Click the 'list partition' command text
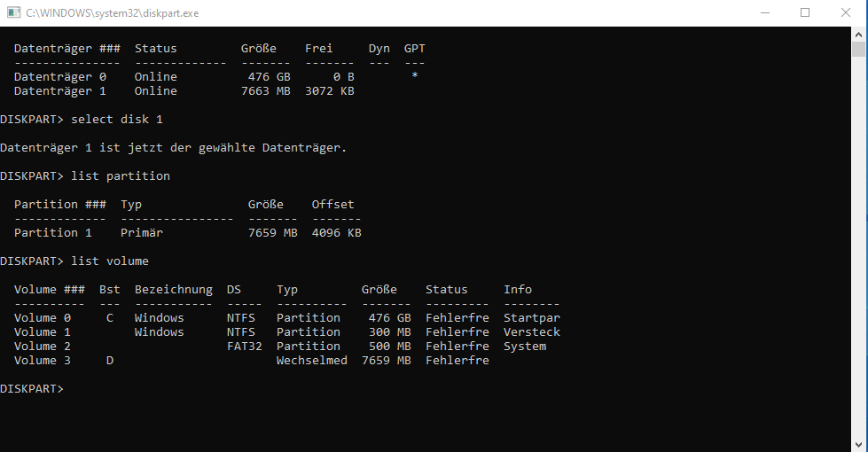Viewport: 868px width, 452px height. [120, 176]
